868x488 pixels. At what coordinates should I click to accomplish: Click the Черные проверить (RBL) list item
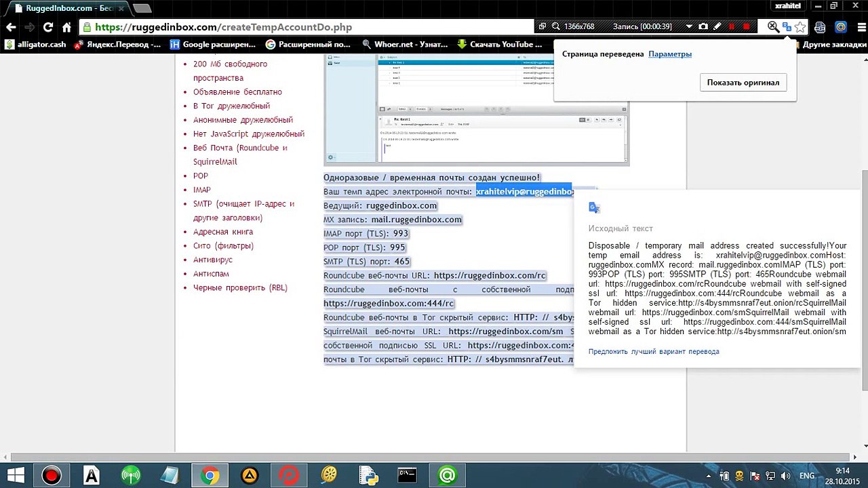click(240, 288)
